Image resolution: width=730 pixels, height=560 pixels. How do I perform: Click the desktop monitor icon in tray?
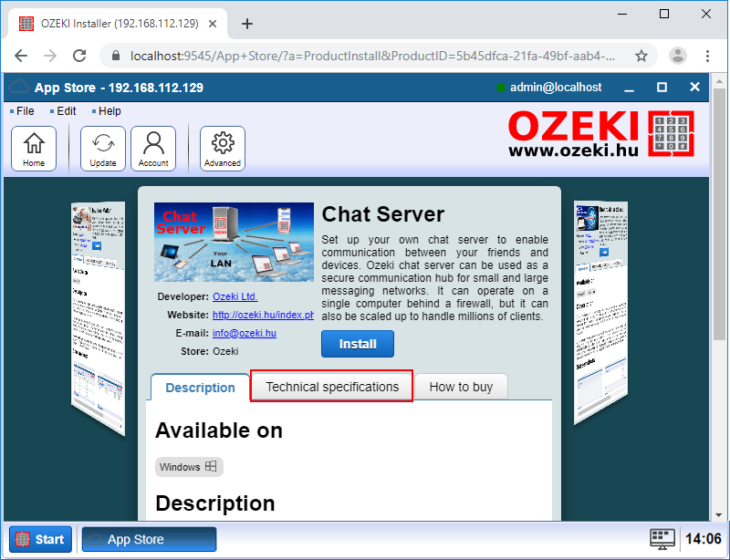(x=662, y=539)
